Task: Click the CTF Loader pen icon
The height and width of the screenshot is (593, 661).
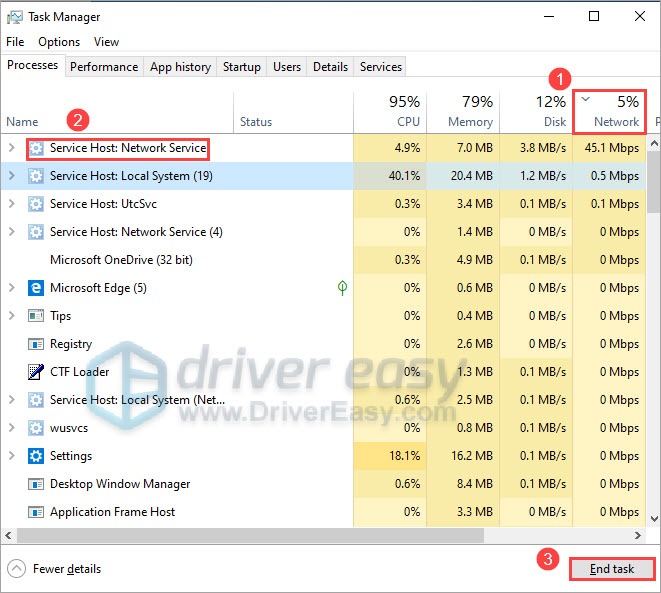Action: 36,372
